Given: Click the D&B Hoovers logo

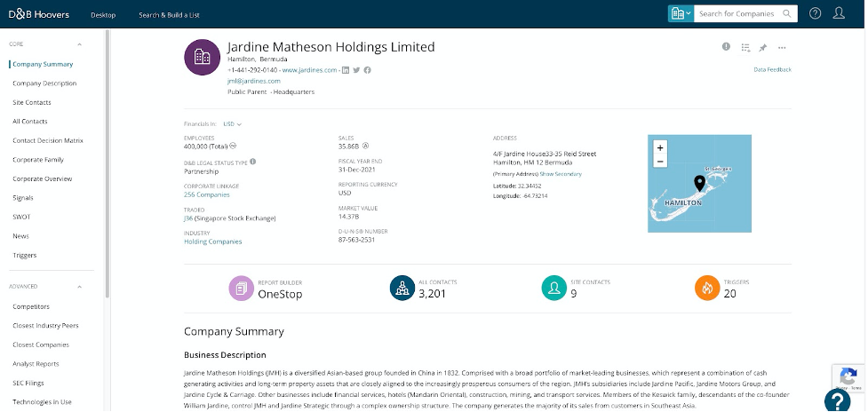Looking at the screenshot, I should (39, 14).
